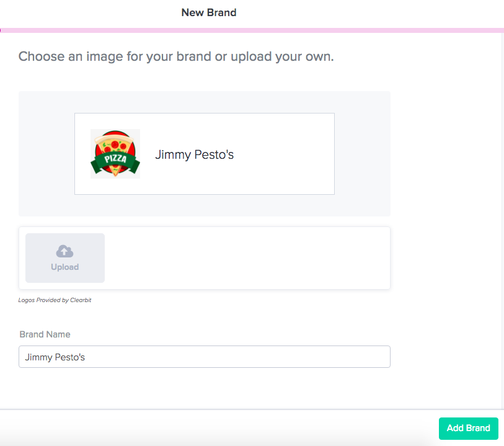Click the pink progress bar at top
This screenshot has width=504, height=446.
coord(252,30)
